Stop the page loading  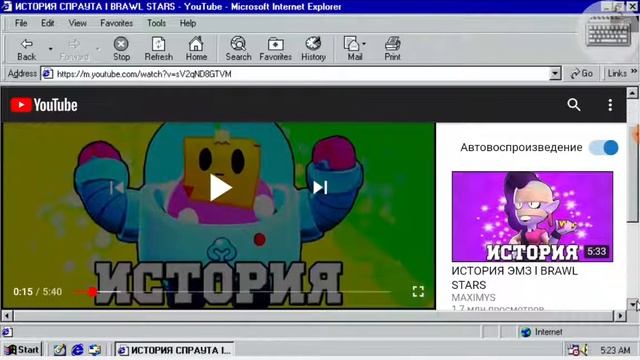click(121, 49)
